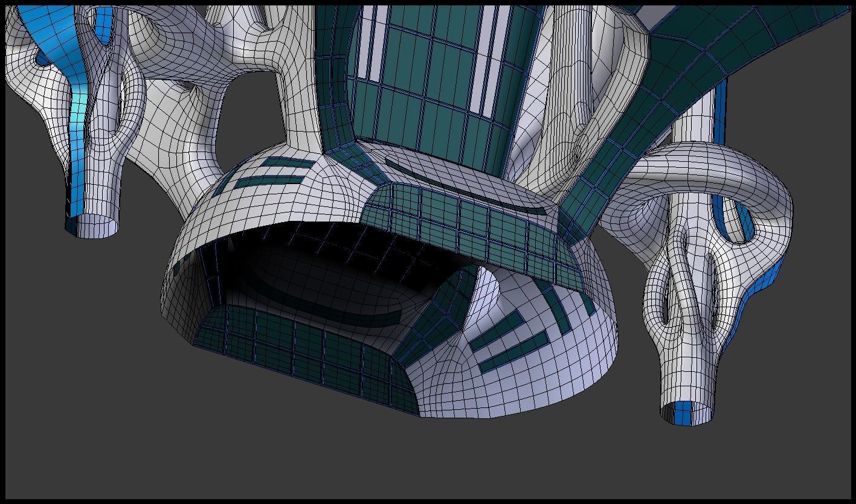The width and height of the screenshot is (856, 504).
Task: Select the bright blue strip on left tube
Action: click(77, 133)
